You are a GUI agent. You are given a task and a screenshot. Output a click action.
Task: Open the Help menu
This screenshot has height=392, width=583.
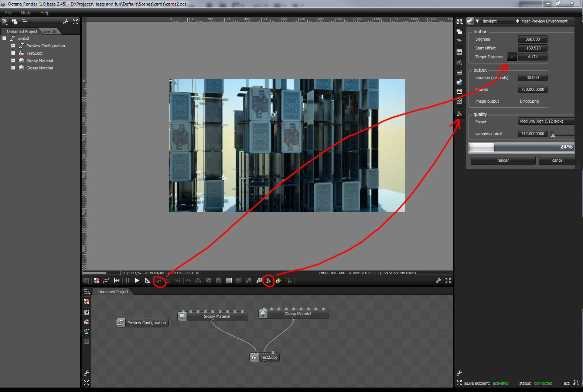[45, 13]
